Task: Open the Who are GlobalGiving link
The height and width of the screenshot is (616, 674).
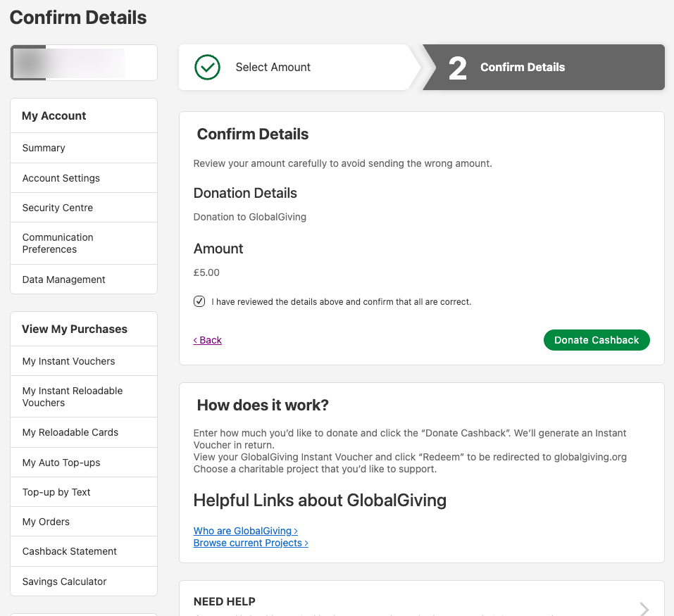Action: click(x=245, y=531)
